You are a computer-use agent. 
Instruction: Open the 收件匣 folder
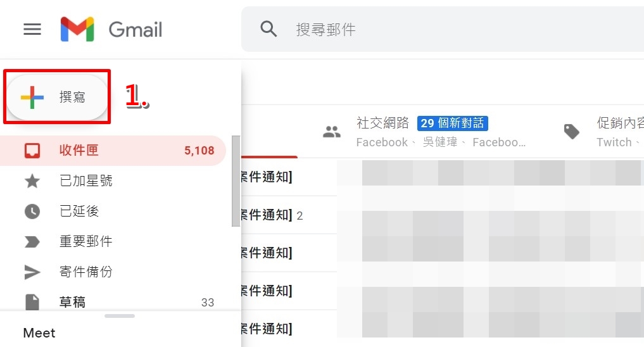[113, 150]
